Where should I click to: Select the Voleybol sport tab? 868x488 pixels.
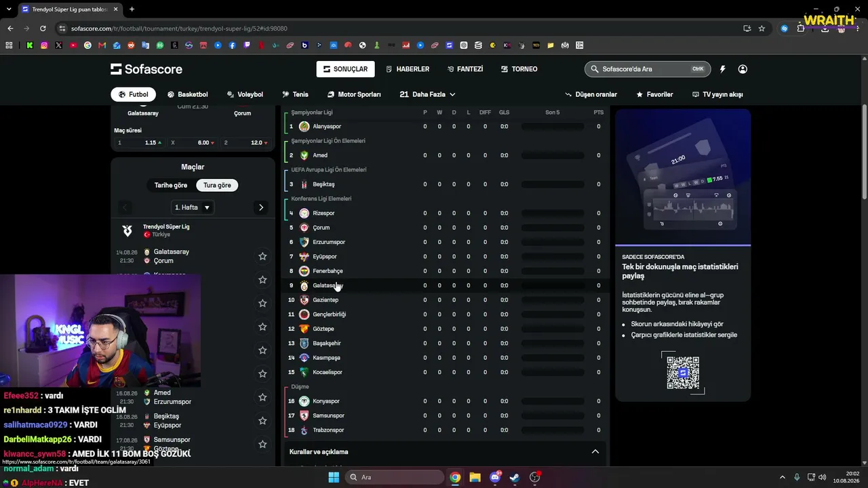(245, 94)
